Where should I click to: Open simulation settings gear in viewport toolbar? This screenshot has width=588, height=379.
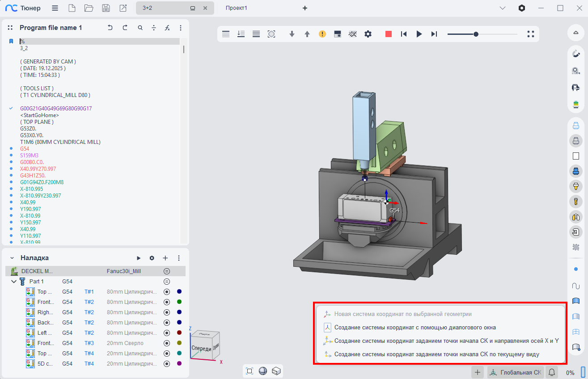pyautogui.click(x=368, y=34)
